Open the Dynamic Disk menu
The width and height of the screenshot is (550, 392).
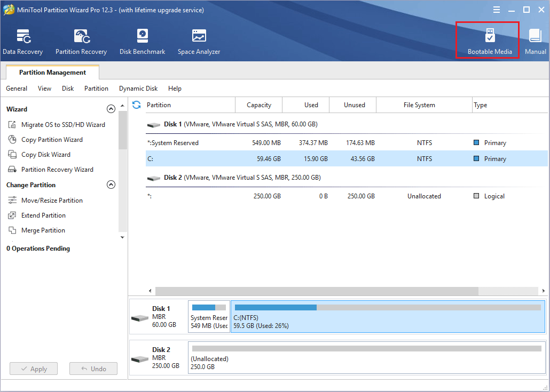[x=138, y=89]
